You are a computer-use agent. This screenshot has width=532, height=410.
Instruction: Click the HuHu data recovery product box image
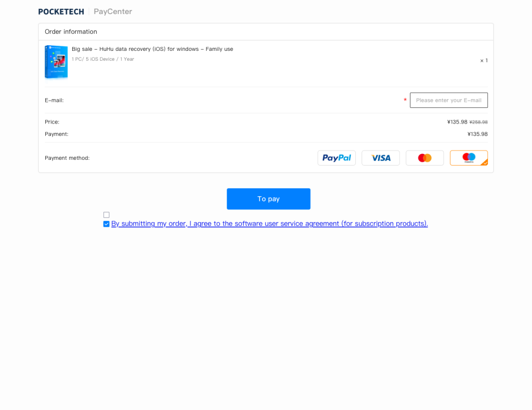coord(56,62)
